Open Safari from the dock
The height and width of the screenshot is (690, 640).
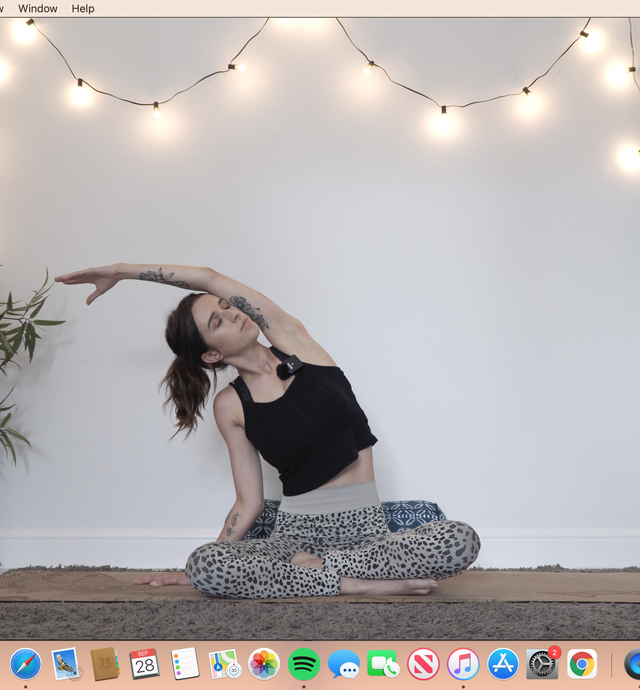click(26, 664)
